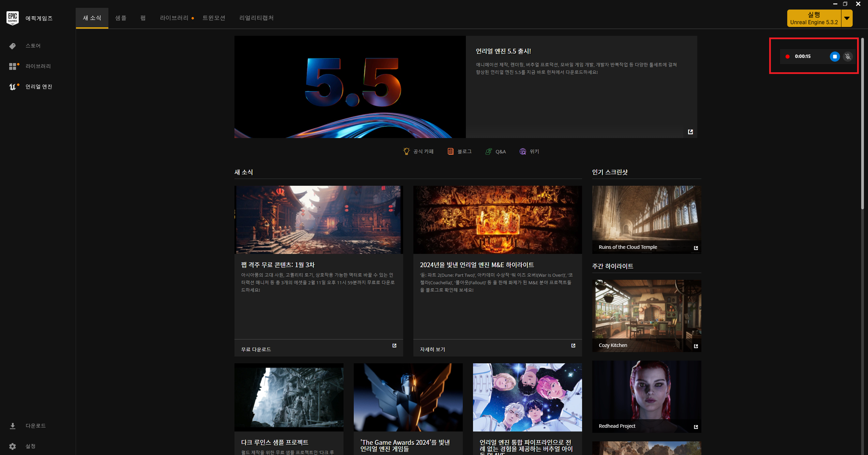Click the free download (무료 다운로드) link
Image resolution: width=868 pixels, height=455 pixels.
256,349
